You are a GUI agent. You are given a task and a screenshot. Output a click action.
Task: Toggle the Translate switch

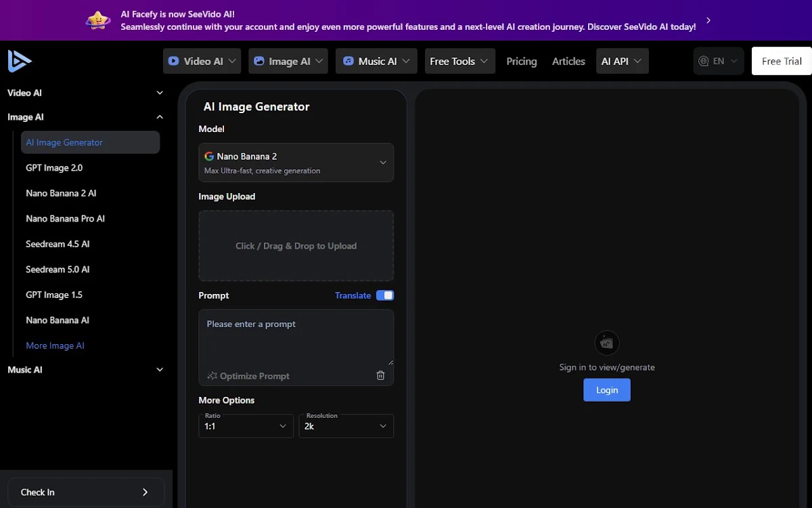pyautogui.click(x=385, y=295)
